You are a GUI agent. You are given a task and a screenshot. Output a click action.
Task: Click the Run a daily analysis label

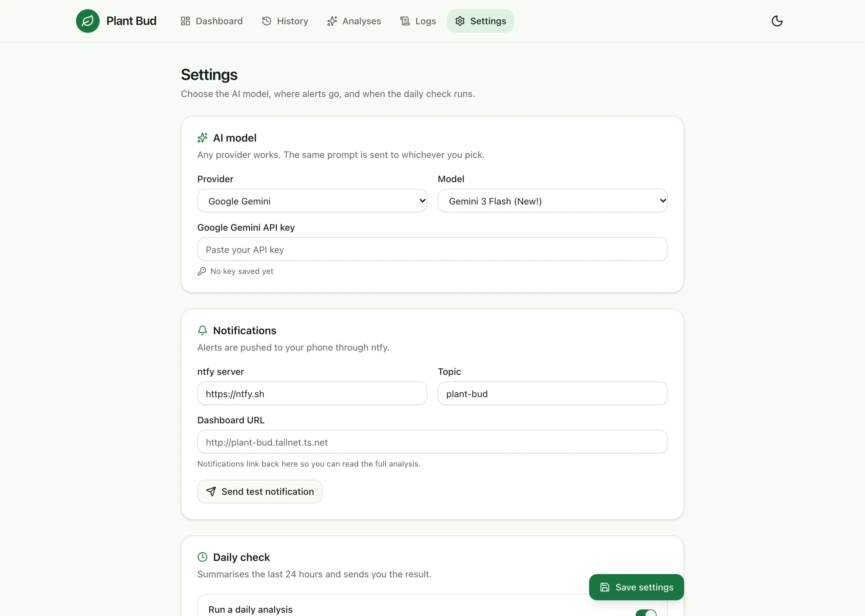pyautogui.click(x=250, y=609)
